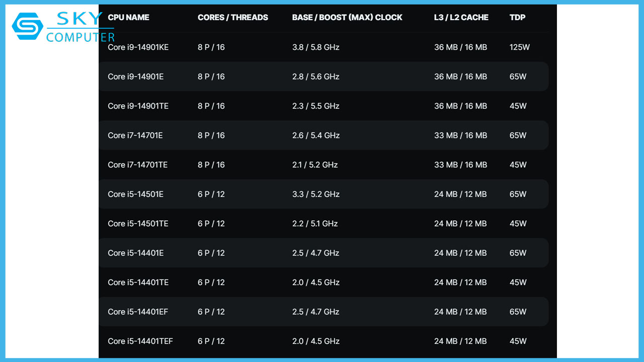Viewport: 644px width, 362px height.
Task: Click the 2.1 / 5.2 GHz clock value
Action: tap(315, 165)
